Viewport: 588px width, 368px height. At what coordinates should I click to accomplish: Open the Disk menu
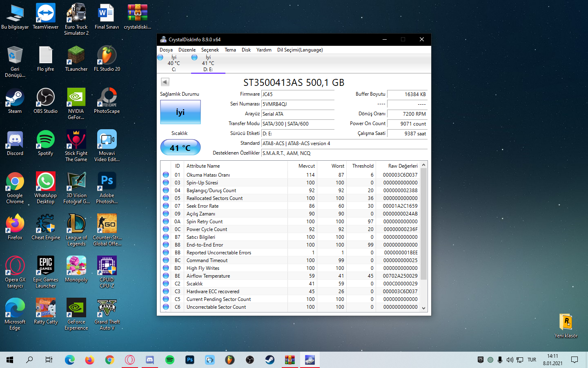point(246,50)
